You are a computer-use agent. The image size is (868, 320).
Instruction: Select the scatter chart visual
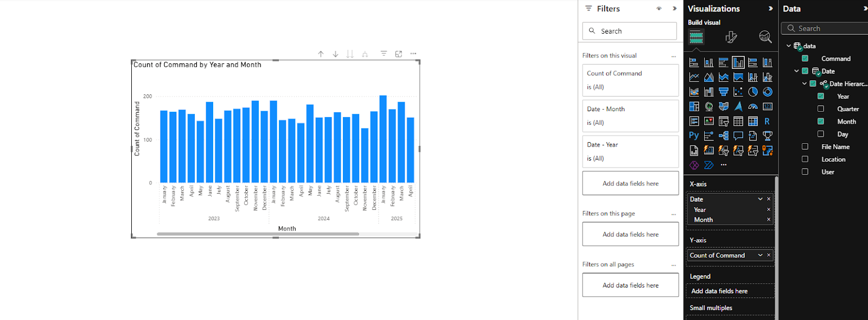[738, 92]
